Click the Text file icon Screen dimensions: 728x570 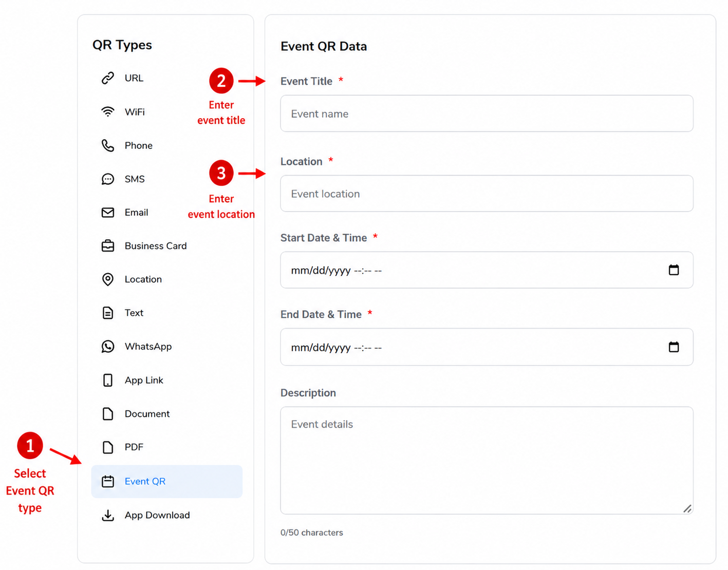[x=108, y=313]
